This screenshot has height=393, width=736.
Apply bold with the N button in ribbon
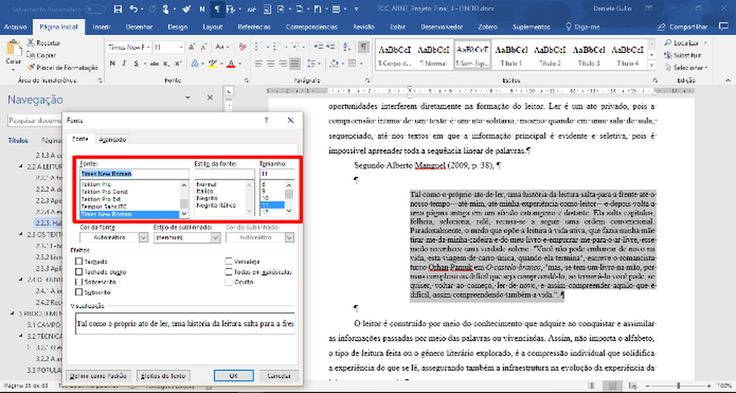pos(112,63)
